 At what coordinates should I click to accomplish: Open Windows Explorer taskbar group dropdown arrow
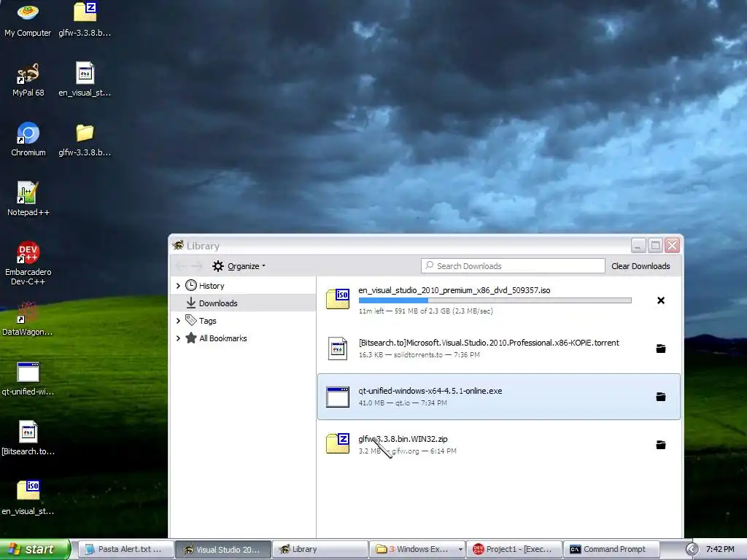pos(460,550)
